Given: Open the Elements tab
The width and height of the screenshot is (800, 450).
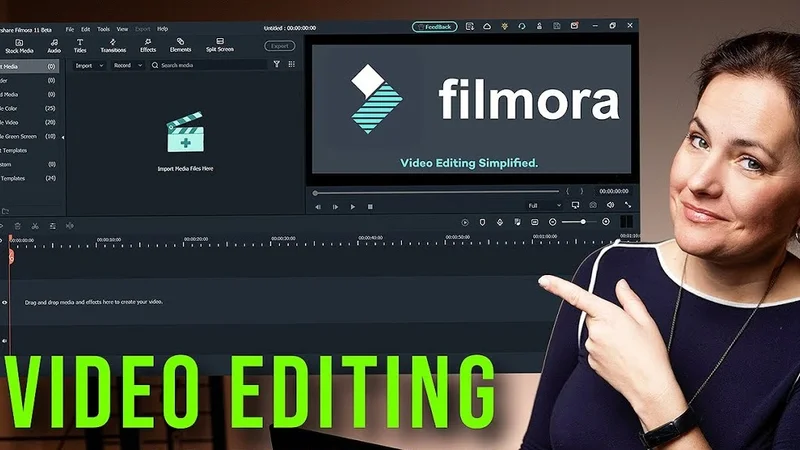Looking at the screenshot, I should tap(180, 46).
